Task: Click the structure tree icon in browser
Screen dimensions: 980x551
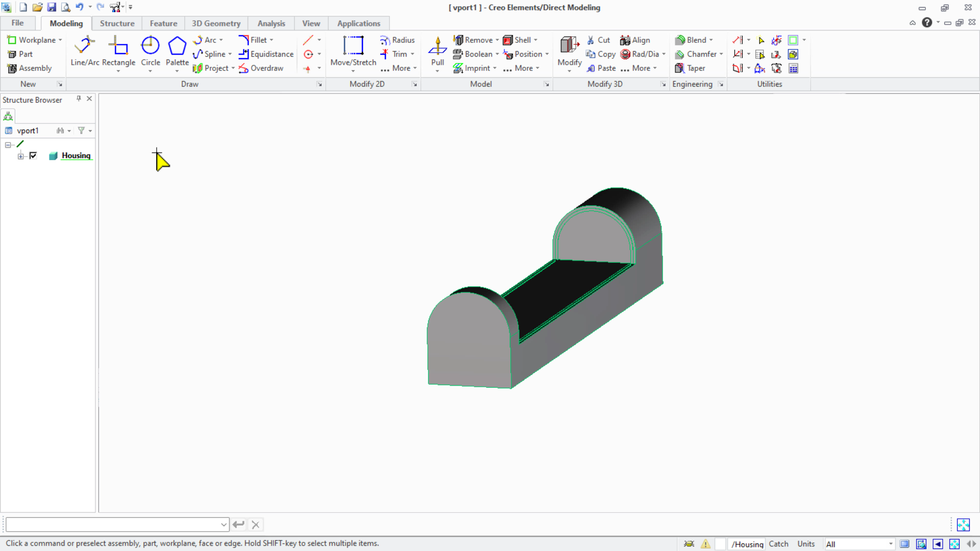Action: (8, 116)
